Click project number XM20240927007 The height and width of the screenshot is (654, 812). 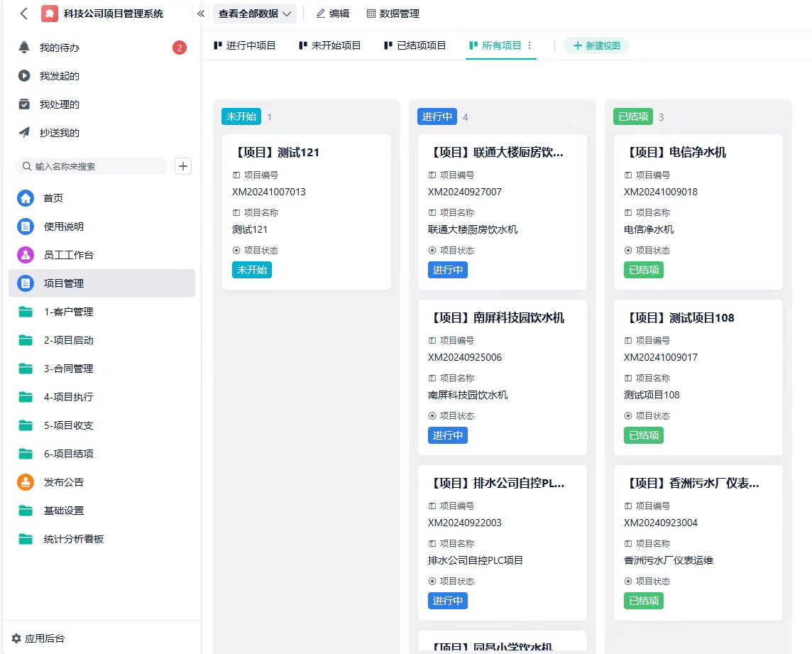click(x=464, y=192)
